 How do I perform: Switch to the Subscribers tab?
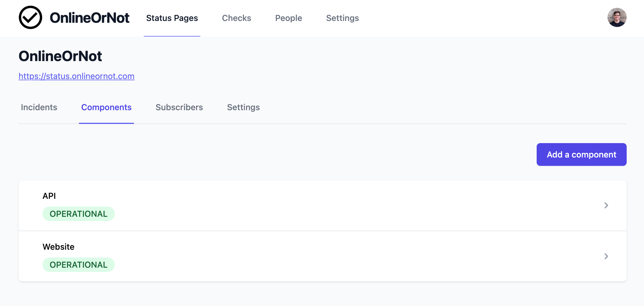click(179, 107)
